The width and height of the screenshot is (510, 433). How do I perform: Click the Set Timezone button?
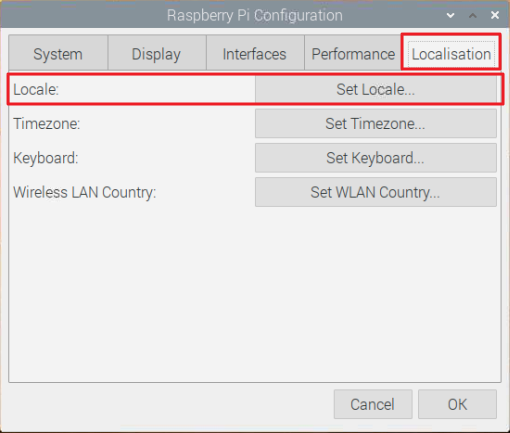tap(376, 124)
